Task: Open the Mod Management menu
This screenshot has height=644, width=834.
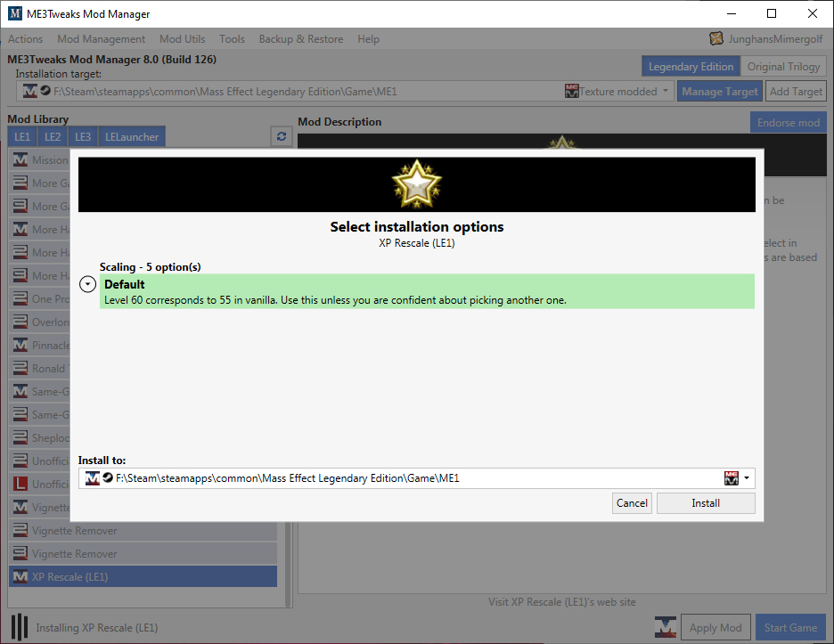Action: pyautogui.click(x=101, y=39)
